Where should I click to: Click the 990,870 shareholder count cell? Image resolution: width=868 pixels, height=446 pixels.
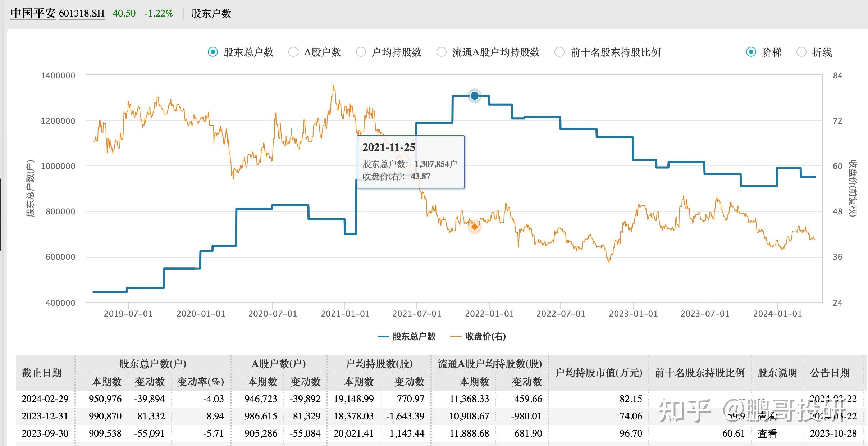(x=105, y=416)
